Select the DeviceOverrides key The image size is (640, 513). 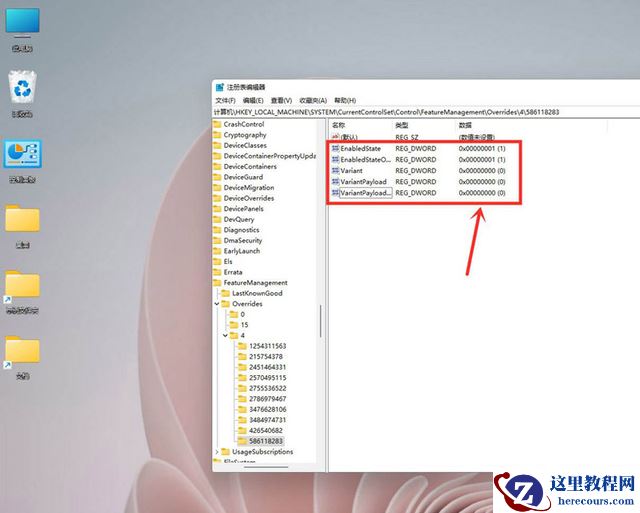coord(249,198)
